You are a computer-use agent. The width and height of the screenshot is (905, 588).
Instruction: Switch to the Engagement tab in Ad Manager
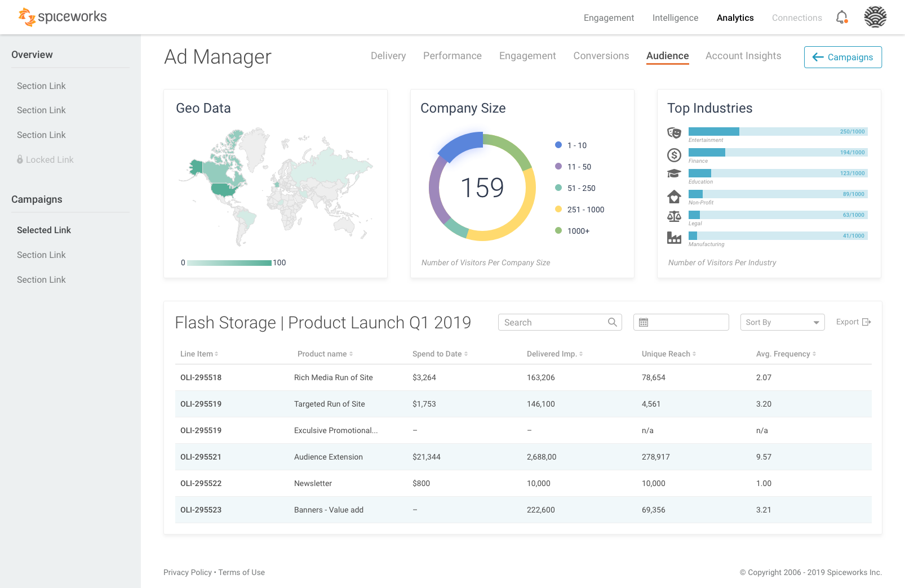pos(527,56)
